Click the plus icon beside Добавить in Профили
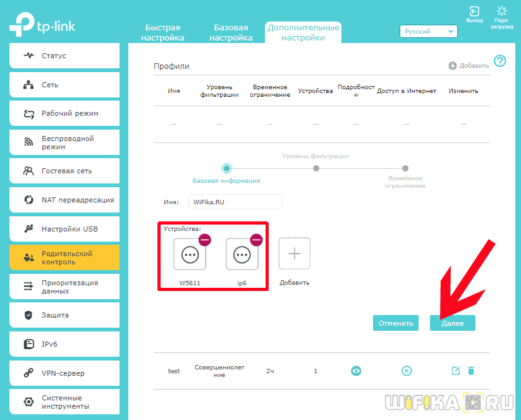The height and width of the screenshot is (420, 521). point(453,66)
